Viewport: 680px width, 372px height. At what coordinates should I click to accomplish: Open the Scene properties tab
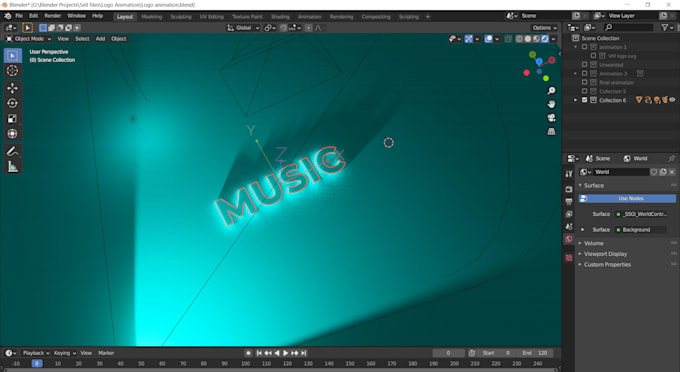pyautogui.click(x=569, y=226)
